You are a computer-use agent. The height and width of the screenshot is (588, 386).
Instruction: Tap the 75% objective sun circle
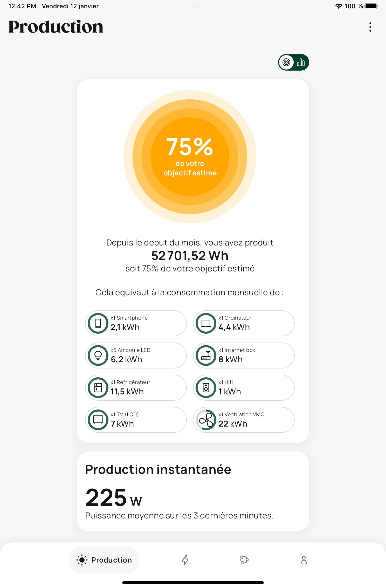click(190, 157)
